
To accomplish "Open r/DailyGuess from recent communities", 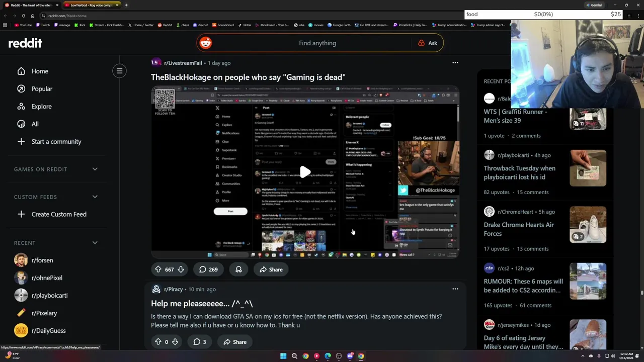I will 48,331.
